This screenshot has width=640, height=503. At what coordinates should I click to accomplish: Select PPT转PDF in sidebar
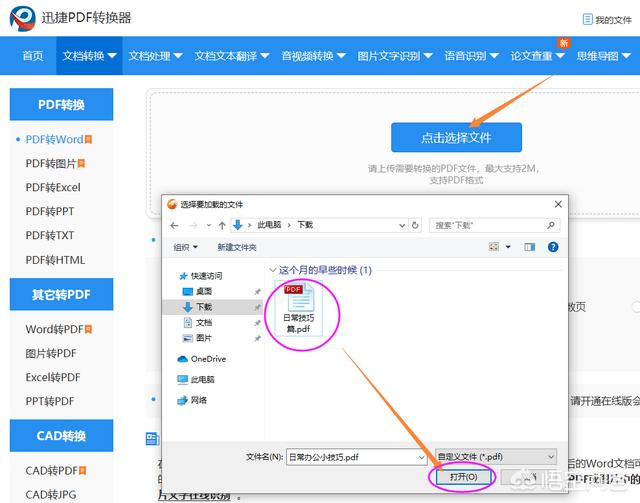[50, 401]
